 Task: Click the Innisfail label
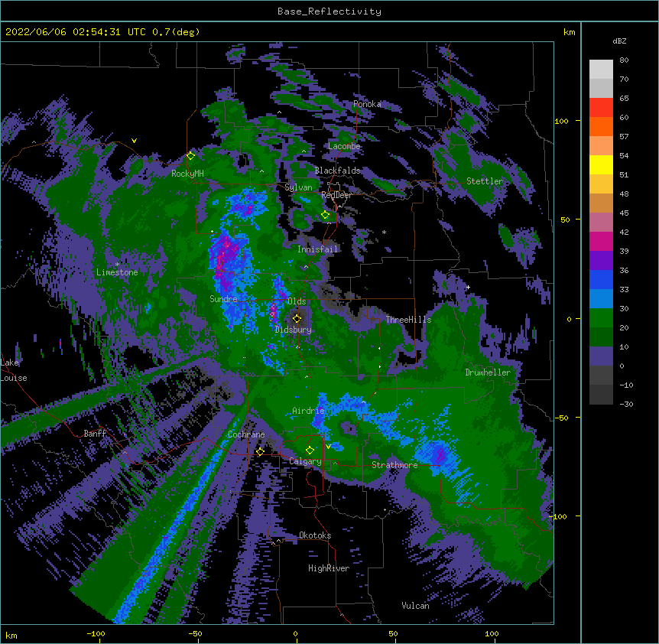click(x=318, y=249)
